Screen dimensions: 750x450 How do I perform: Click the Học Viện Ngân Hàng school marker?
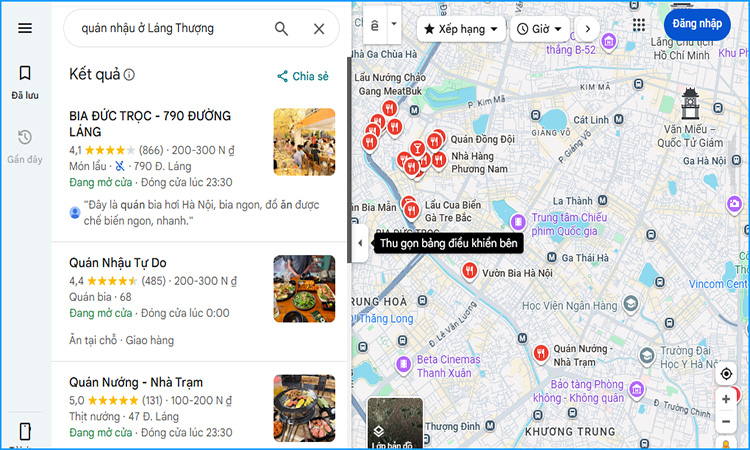pyautogui.click(x=631, y=303)
